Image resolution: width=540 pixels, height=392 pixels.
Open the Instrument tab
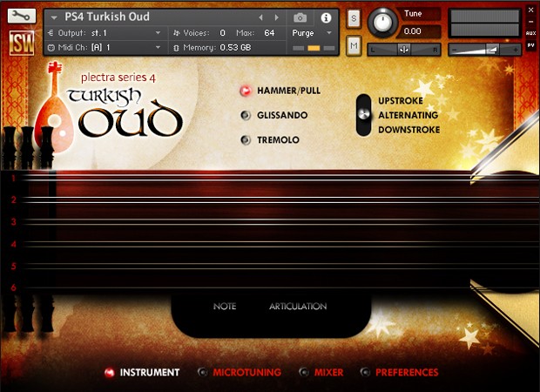tap(150, 372)
